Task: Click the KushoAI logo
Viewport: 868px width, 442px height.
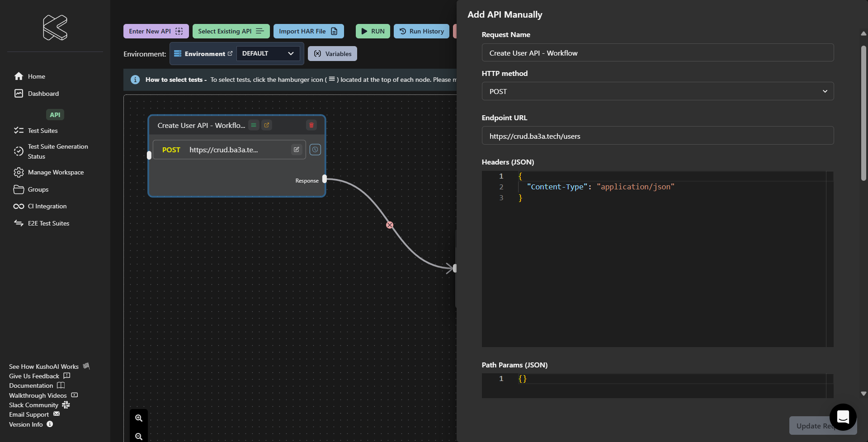Action: pos(55,28)
